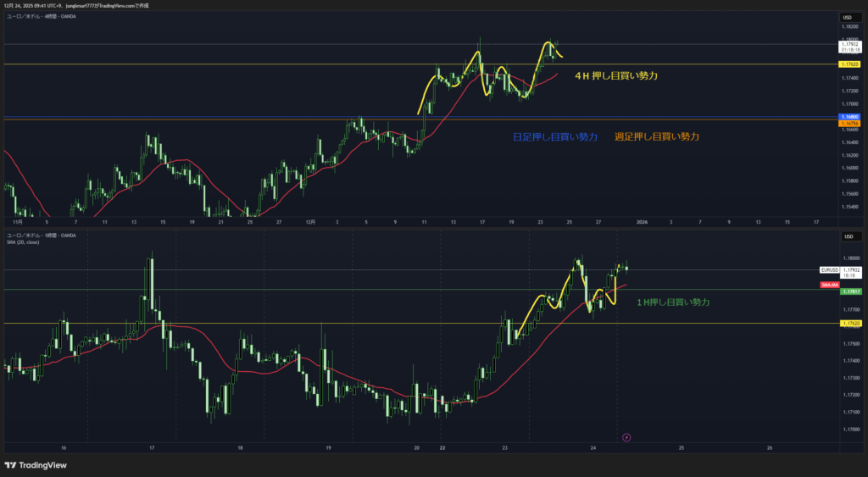Select the yellow 4H text annotation
The width and height of the screenshot is (868, 477).
[616, 76]
